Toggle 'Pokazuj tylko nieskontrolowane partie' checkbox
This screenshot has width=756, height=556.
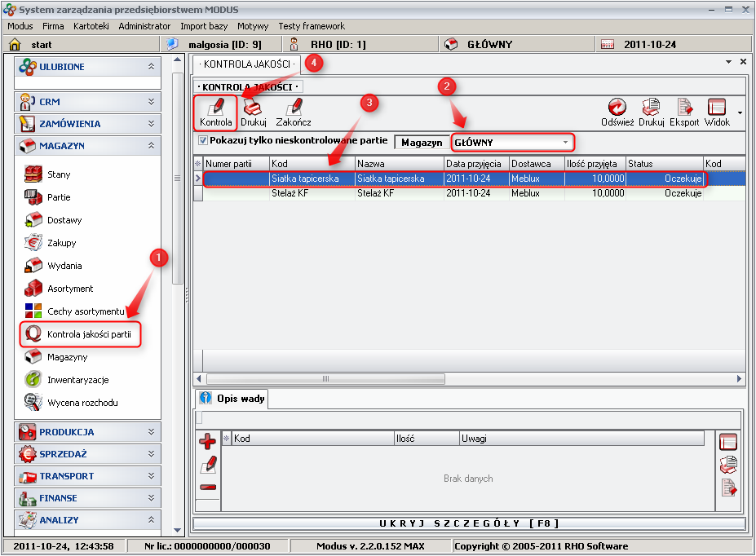[x=203, y=141]
